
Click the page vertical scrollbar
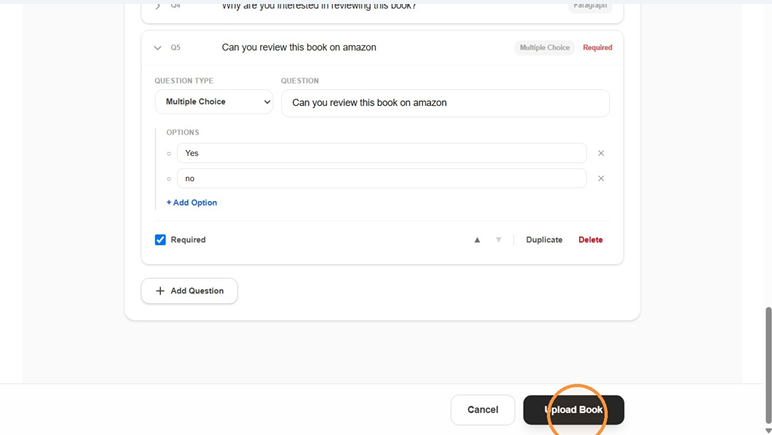(x=768, y=365)
